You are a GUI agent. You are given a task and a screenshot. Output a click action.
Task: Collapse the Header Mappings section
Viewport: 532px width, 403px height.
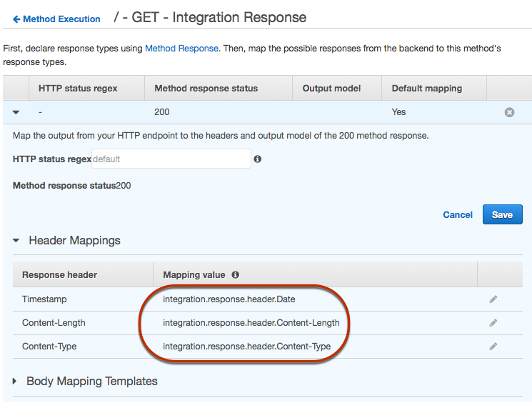pyautogui.click(x=16, y=241)
